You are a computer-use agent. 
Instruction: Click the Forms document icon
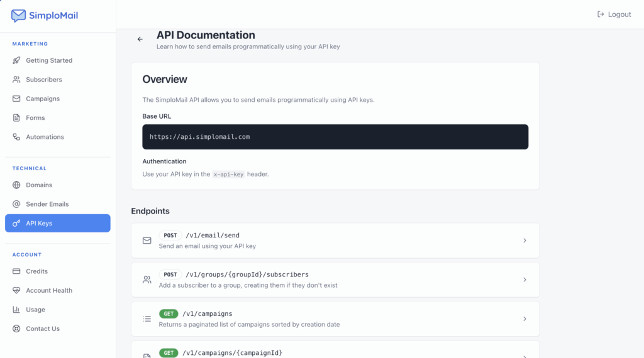click(16, 117)
